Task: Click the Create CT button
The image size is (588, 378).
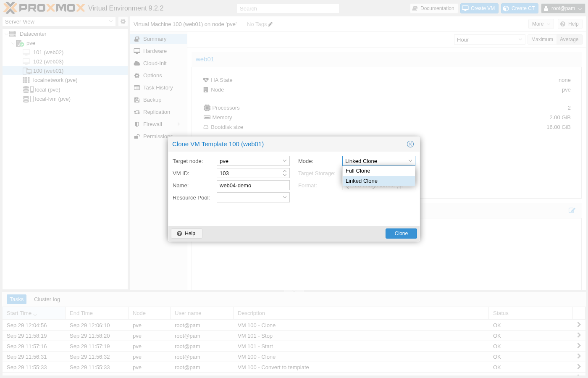Action: point(520,8)
